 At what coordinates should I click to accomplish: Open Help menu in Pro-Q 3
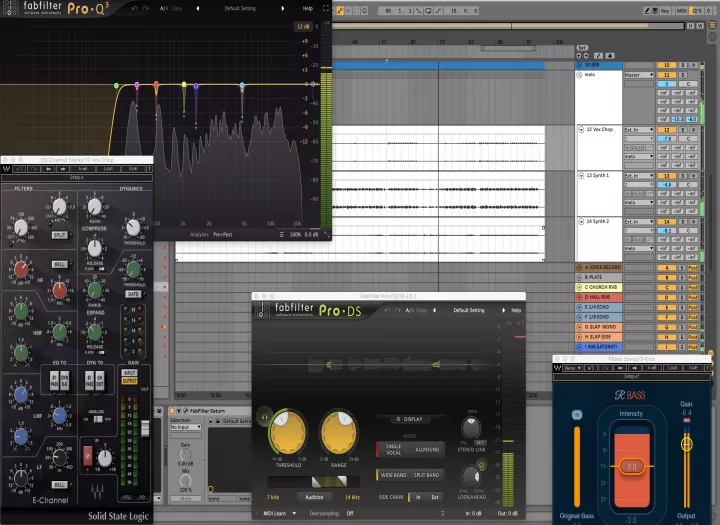tap(308, 8)
